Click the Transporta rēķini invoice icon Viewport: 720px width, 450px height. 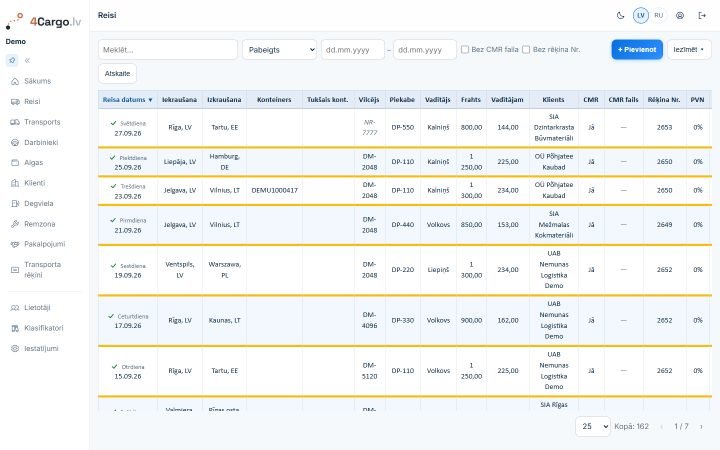pyautogui.click(x=15, y=270)
